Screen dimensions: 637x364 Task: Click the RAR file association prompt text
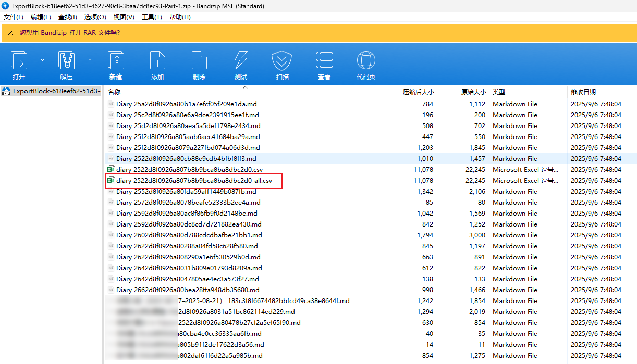point(70,32)
